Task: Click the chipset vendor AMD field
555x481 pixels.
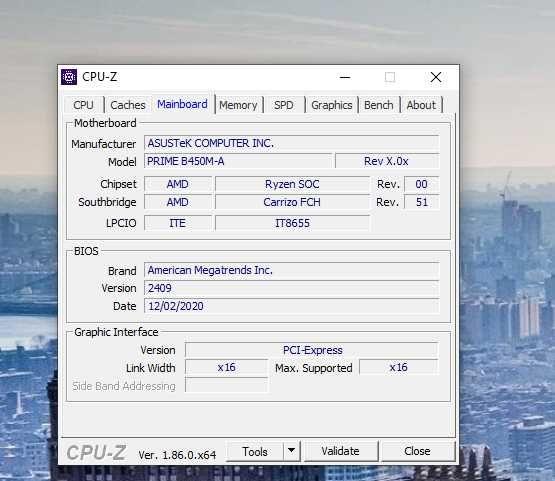Action: (x=178, y=184)
